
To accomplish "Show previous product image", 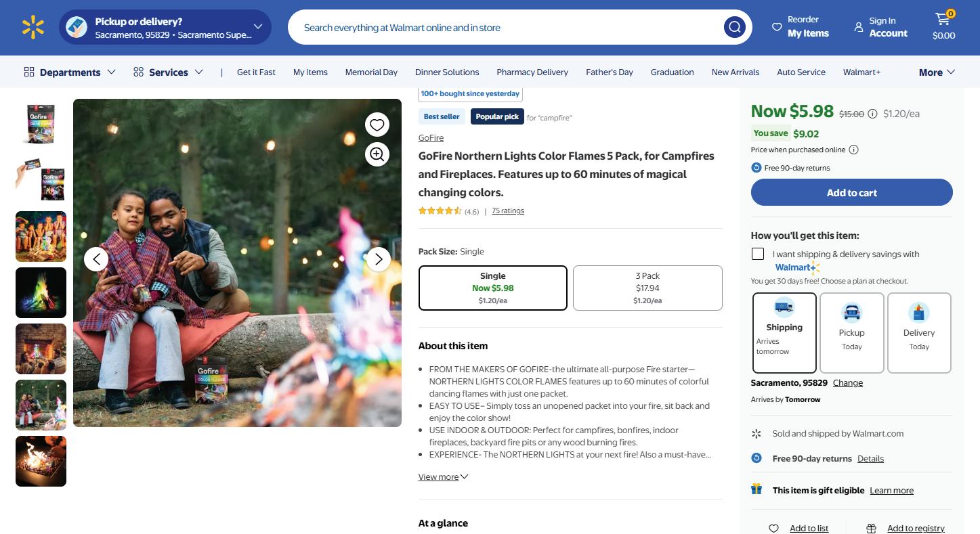I will [96, 259].
